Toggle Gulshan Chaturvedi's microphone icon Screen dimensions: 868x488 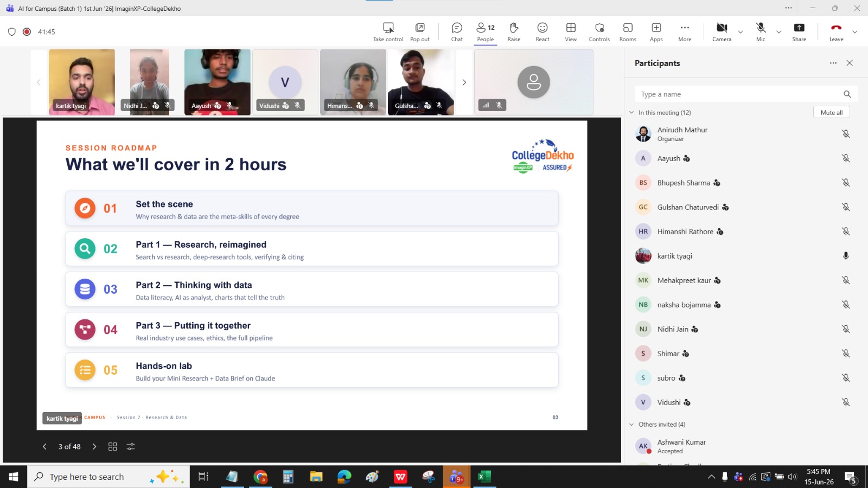(x=845, y=207)
